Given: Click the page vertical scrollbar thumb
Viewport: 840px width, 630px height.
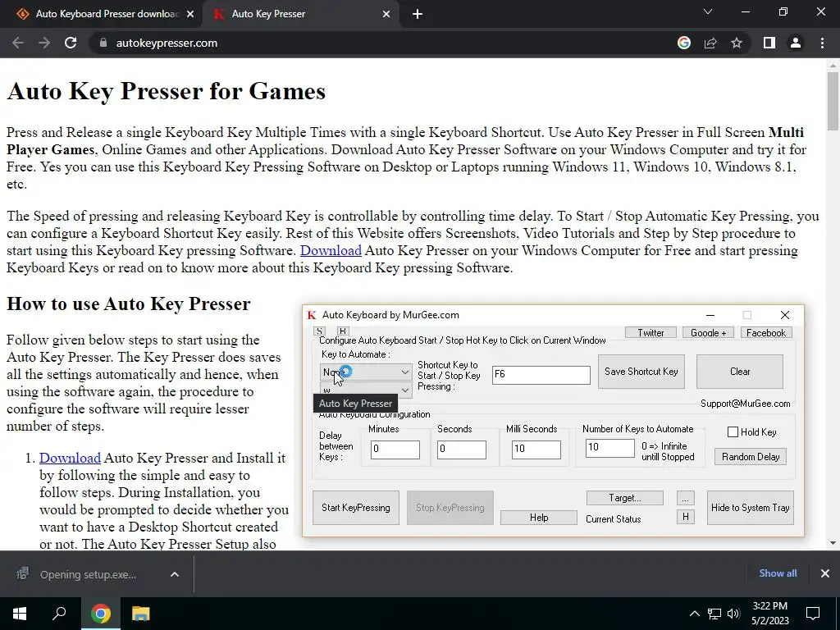Looking at the screenshot, I should coord(833,101).
